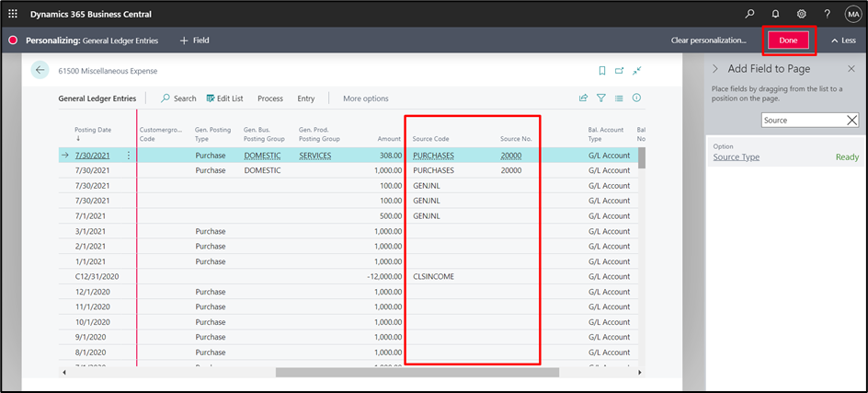Click the 61500 Miscellaneous Expense page title
The image size is (868, 393).
tap(108, 71)
